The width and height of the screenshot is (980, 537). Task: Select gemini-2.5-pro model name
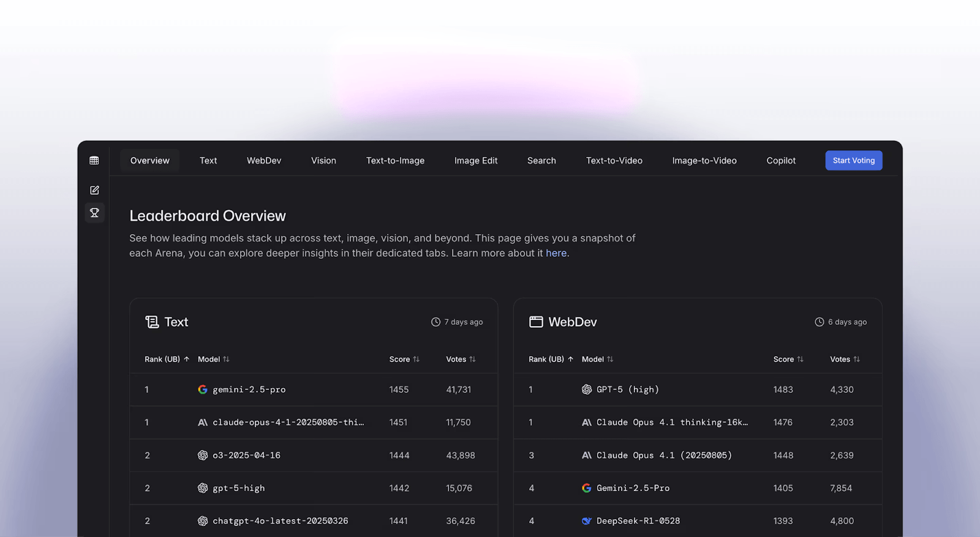pyautogui.click(x=249, y=390)
